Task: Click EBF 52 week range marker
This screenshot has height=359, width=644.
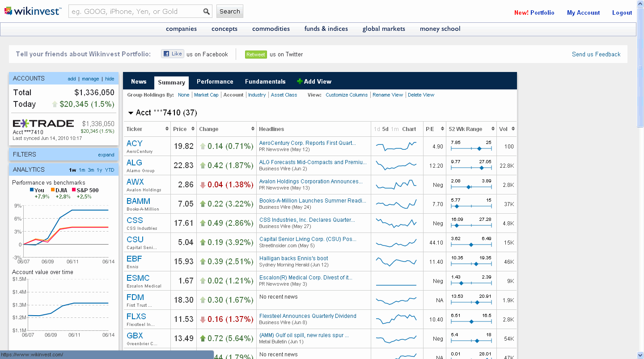Action: click(476, 264)
